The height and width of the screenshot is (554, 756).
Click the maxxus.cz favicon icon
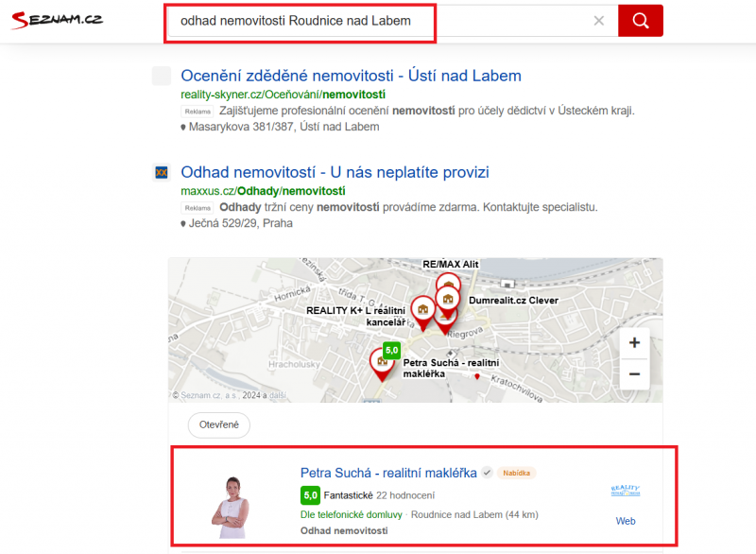pyautogui.click(x=162, y=172)
